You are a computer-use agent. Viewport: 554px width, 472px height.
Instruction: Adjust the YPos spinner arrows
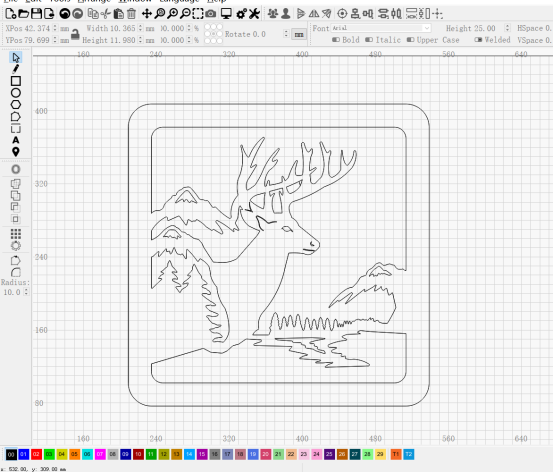55,40
